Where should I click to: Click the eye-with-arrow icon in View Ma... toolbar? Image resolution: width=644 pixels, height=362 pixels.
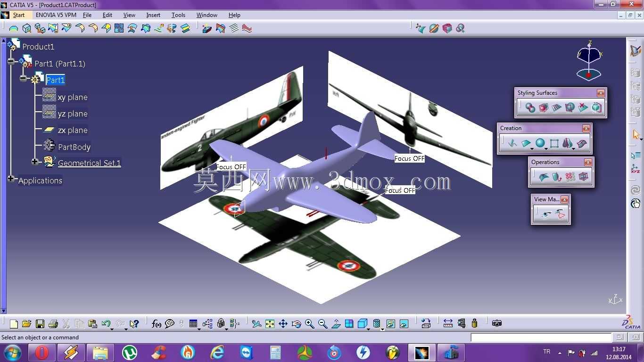click(560, 214)
